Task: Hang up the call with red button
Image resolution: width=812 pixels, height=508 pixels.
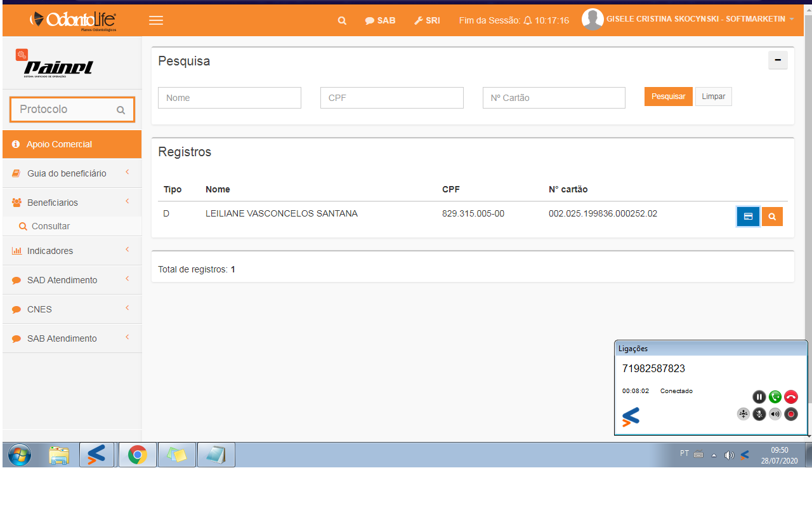Action: point(791,397)
